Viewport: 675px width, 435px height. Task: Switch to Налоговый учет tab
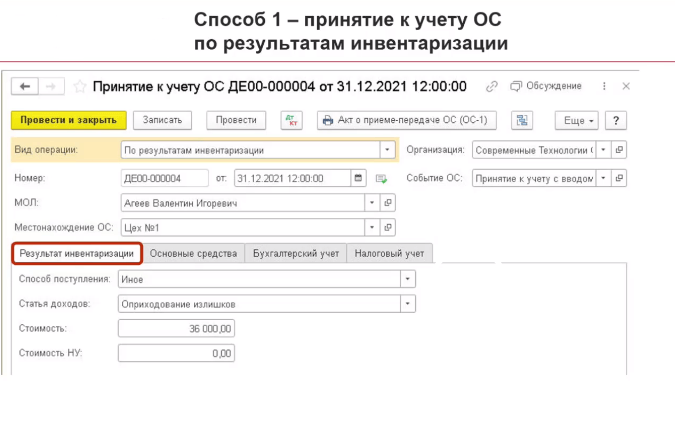[389, 253]
